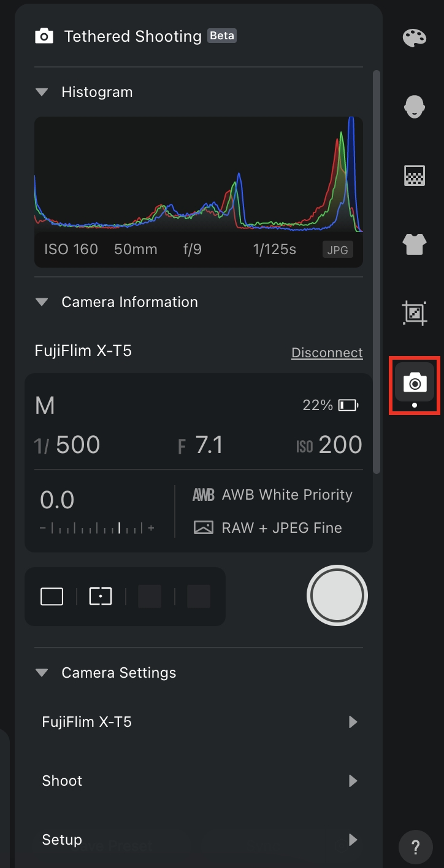Open the portrait face retouch panel
The width and height of the screenshot is (444, 868).
(x=415, y=107)
